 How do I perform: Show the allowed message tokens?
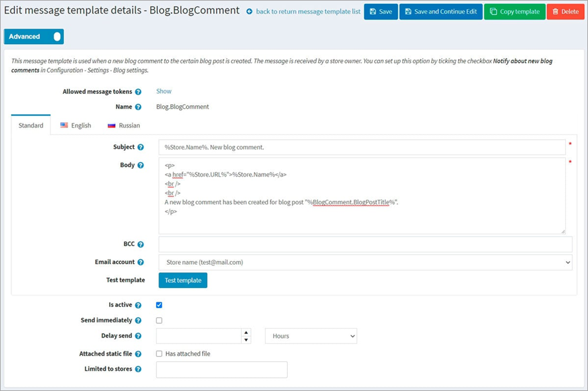tap(164, 91)
